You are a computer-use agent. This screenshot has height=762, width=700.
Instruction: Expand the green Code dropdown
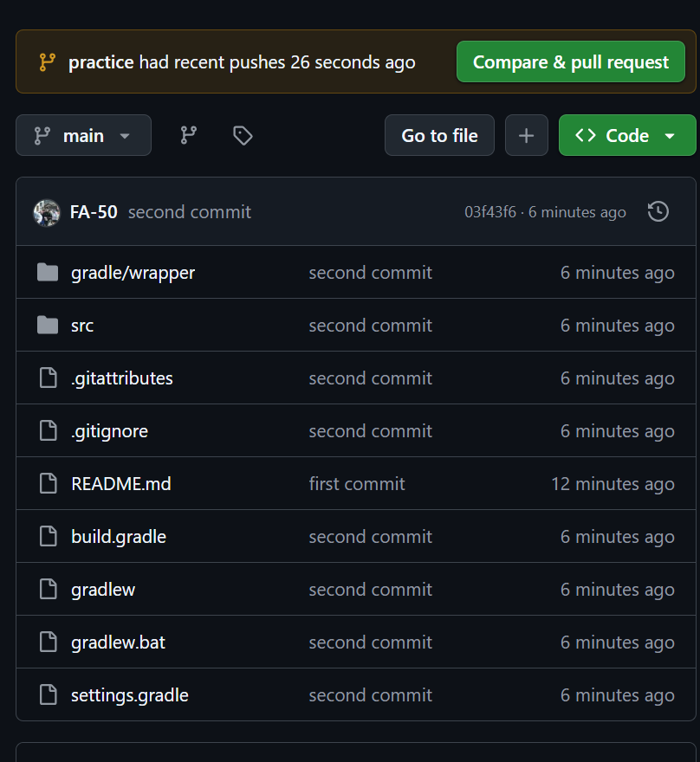pos(627,135)
